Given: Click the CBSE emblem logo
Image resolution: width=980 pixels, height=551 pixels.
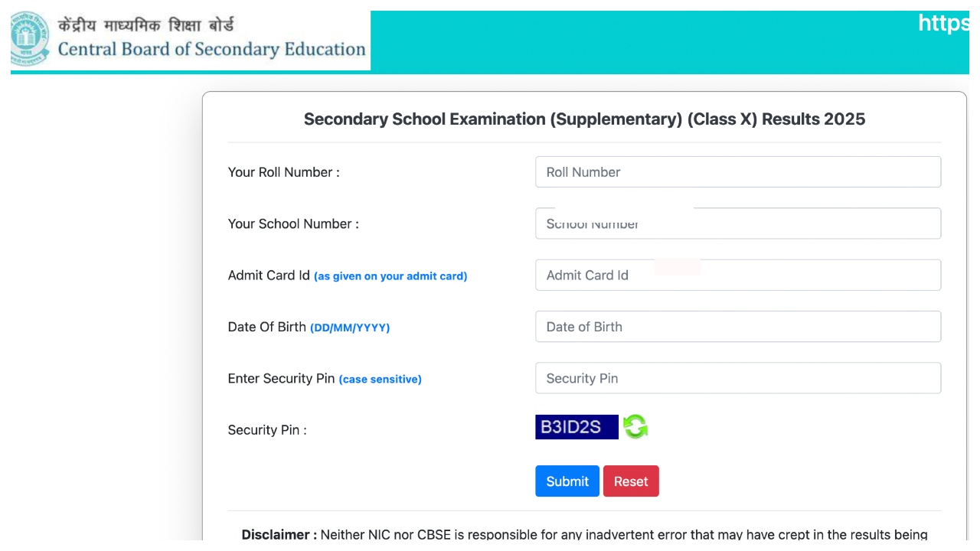Looking at the screenshot, I should [31, 40].
